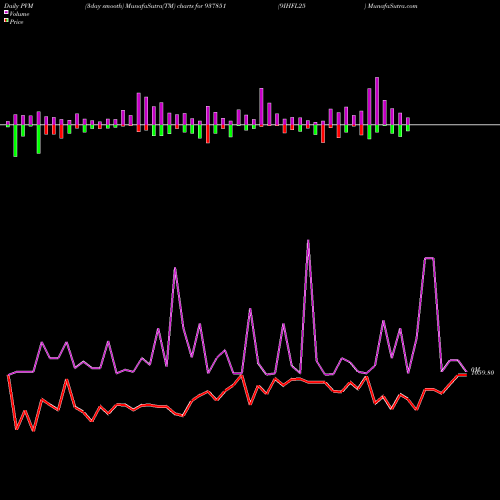Select the Volume legend label

click(x=19, y=14)
